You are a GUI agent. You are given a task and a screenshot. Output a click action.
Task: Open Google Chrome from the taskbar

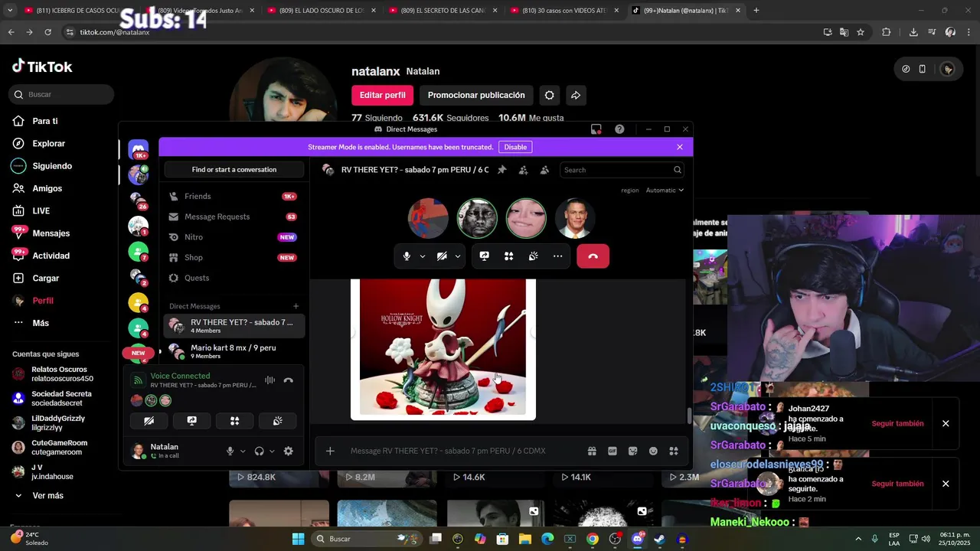(x=593, y=539)
